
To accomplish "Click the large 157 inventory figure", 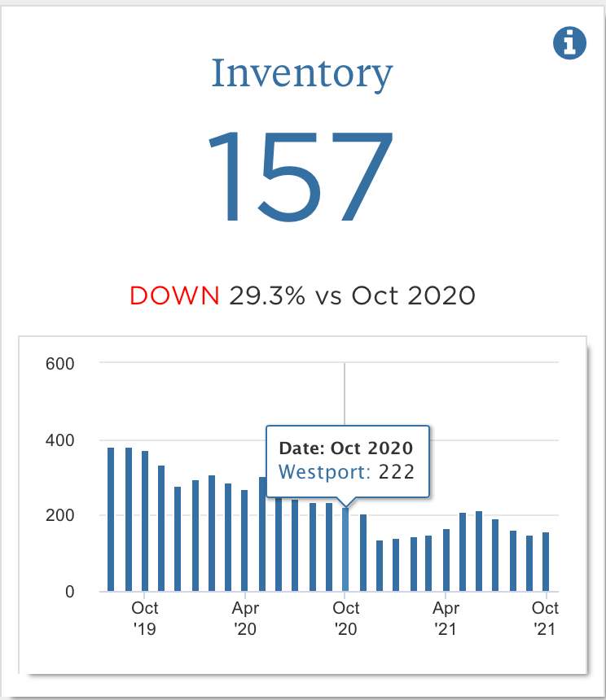I will [301, 176].
